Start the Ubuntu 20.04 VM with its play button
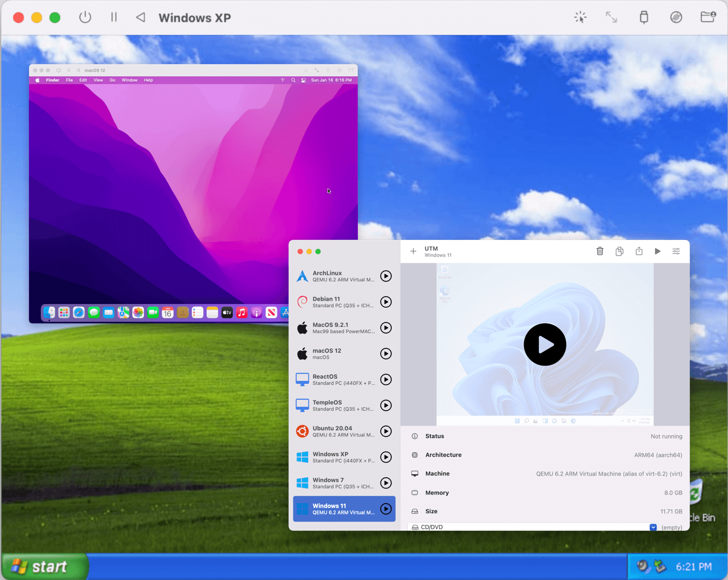Viewport: 728px width, 580px height. [x=386, y=431]
